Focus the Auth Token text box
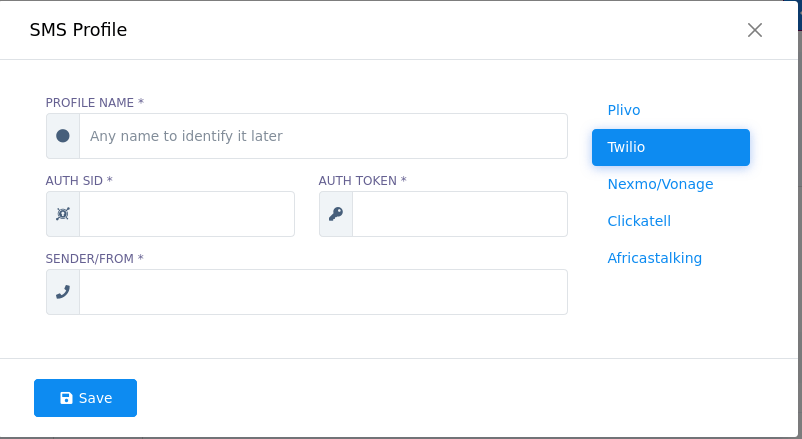The width and height of the screenshot is (802, 439). (460, 214)
